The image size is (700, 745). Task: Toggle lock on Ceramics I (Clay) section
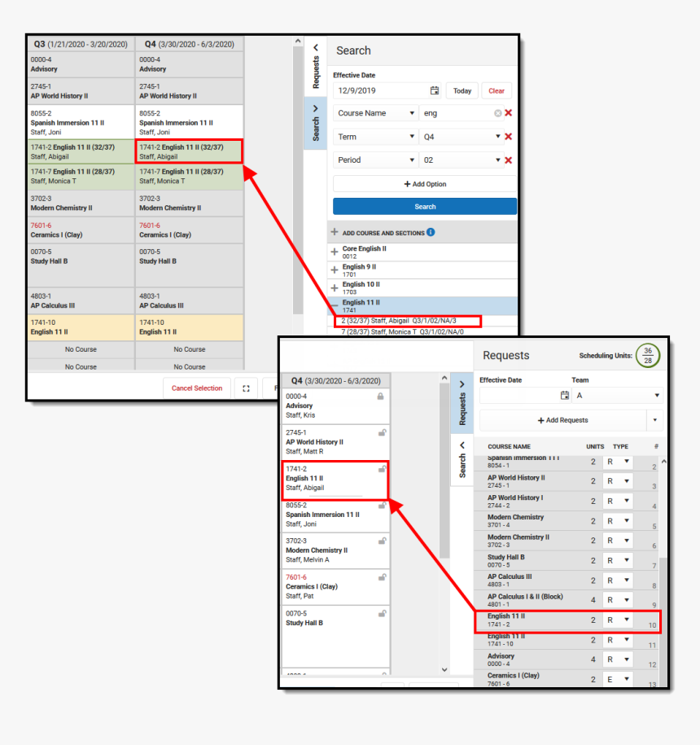tap(382, 577)
